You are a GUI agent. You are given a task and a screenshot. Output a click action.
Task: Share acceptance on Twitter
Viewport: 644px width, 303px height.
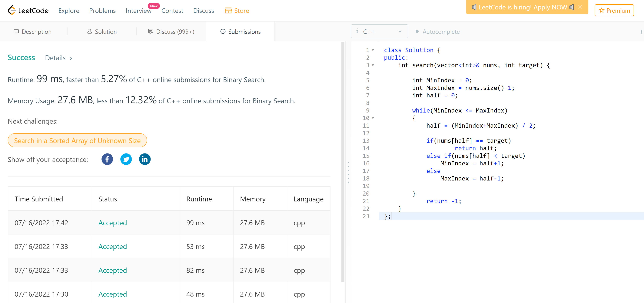[x=126, y=159]
